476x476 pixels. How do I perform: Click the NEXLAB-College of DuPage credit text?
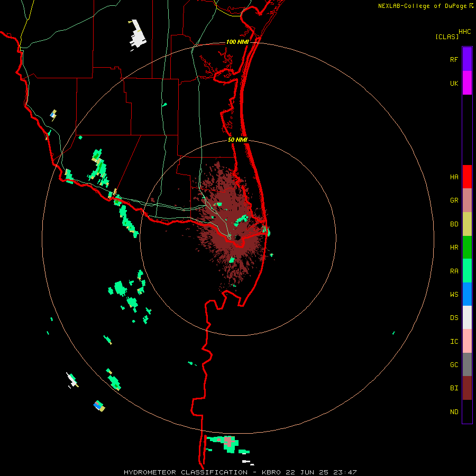[x=422, y=6]
